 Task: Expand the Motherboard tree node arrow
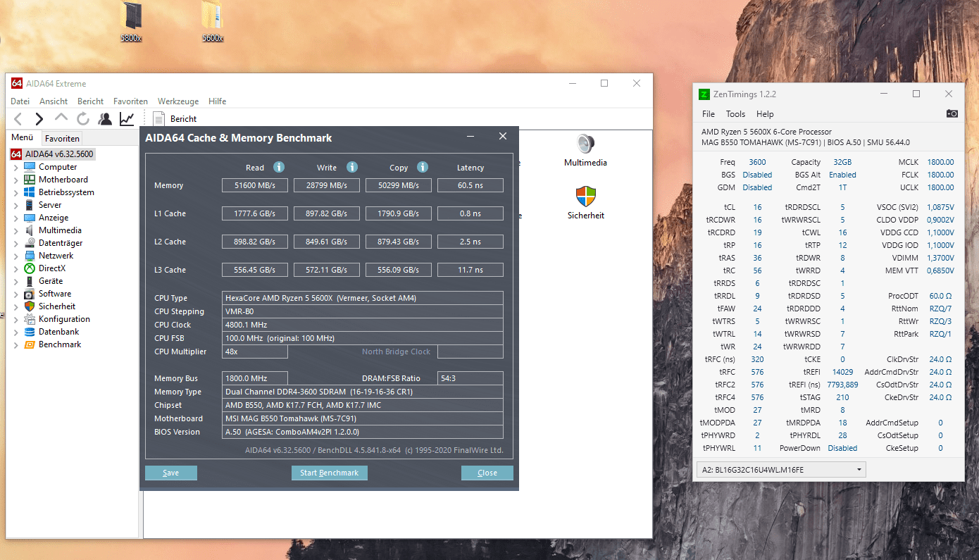(x=16, y=180)
